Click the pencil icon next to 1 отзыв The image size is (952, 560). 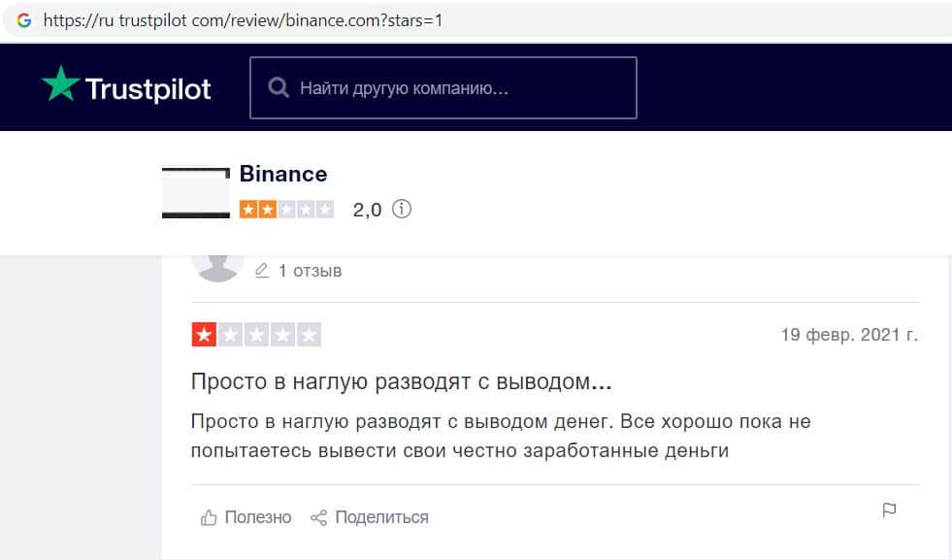point(261,271)
